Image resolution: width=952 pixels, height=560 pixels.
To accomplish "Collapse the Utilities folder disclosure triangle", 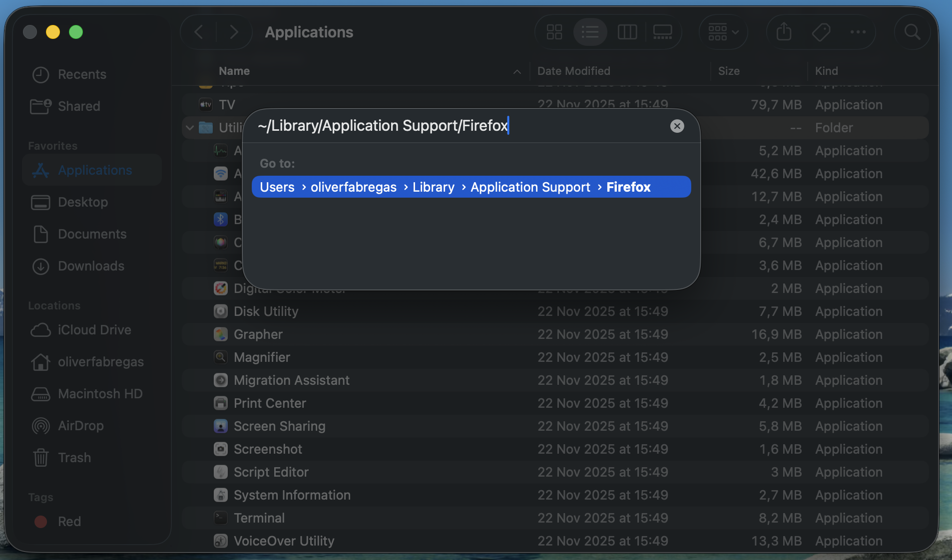I will tap(189, 127).
